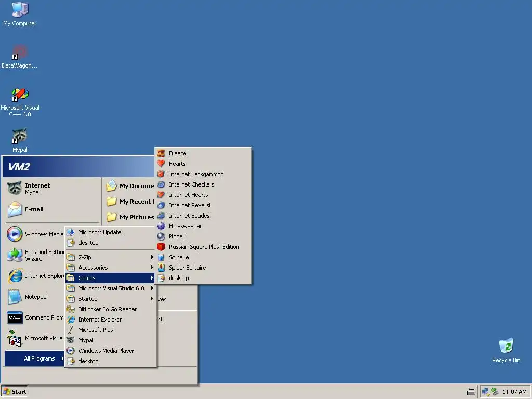
Task: Open My Pictures folder
Action: point(129,217)
